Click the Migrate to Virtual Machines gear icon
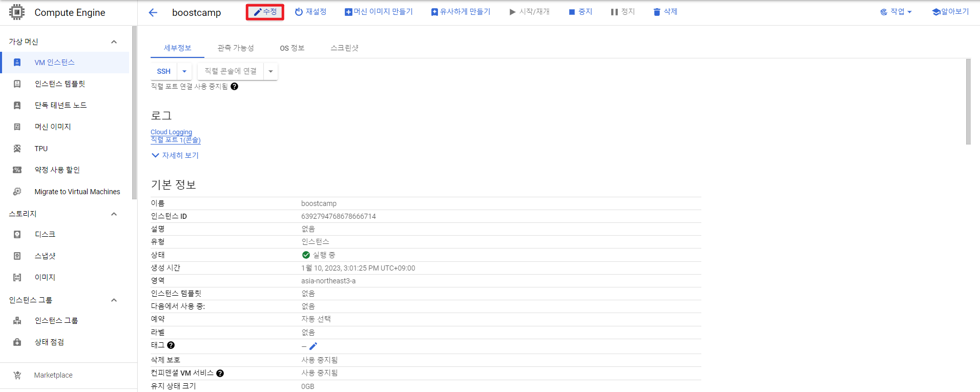This screenshot has height=392, width=980. tap(17, 192)
